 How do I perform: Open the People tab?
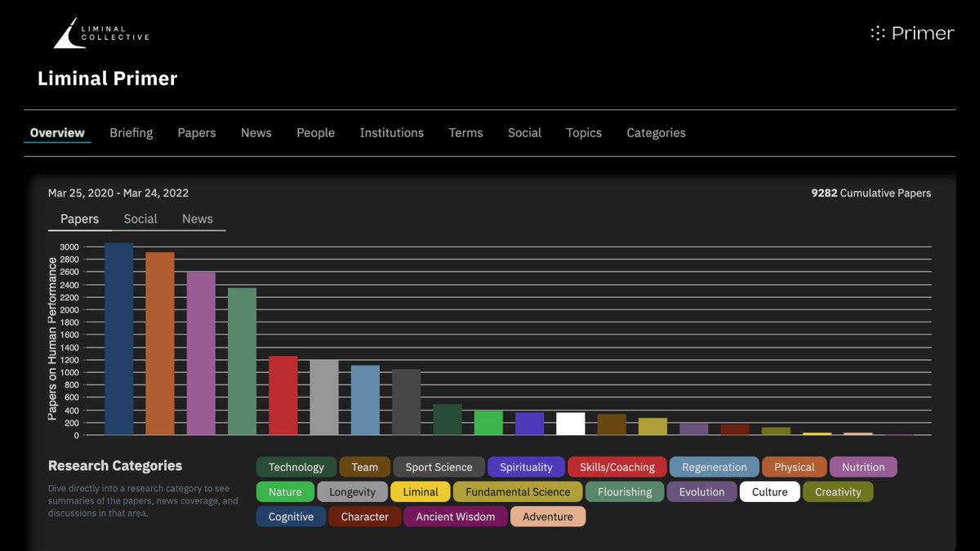click(316, 132)
